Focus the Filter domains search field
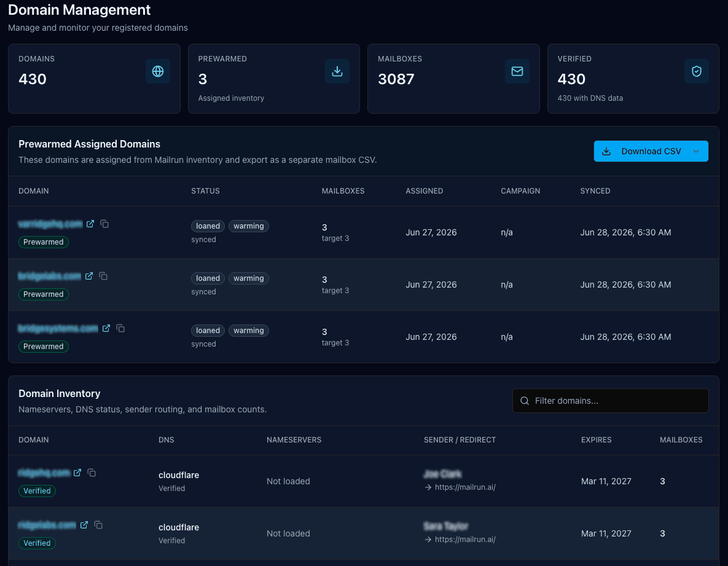This screenshot has height=566, width=728. coord(611,401)
